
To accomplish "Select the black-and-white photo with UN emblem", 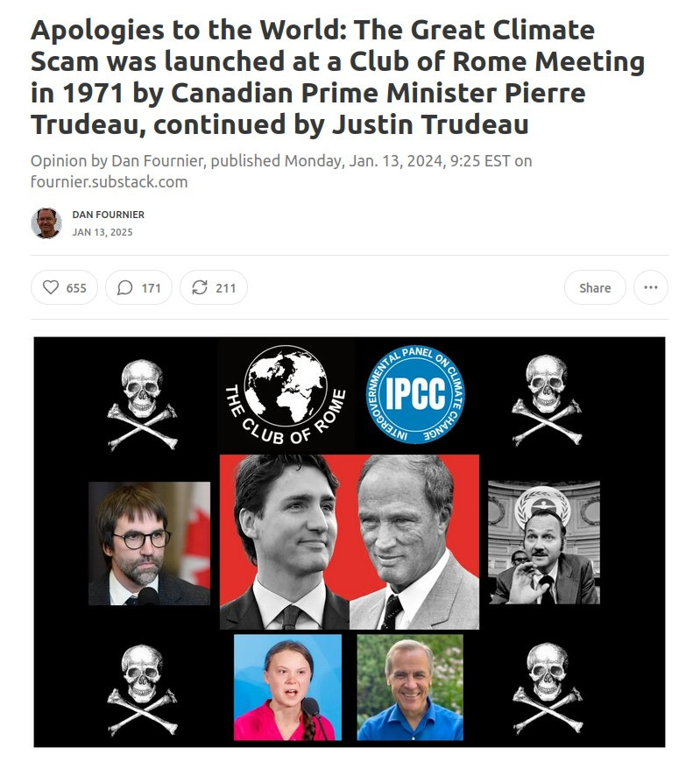I will (x=544, y=542).
